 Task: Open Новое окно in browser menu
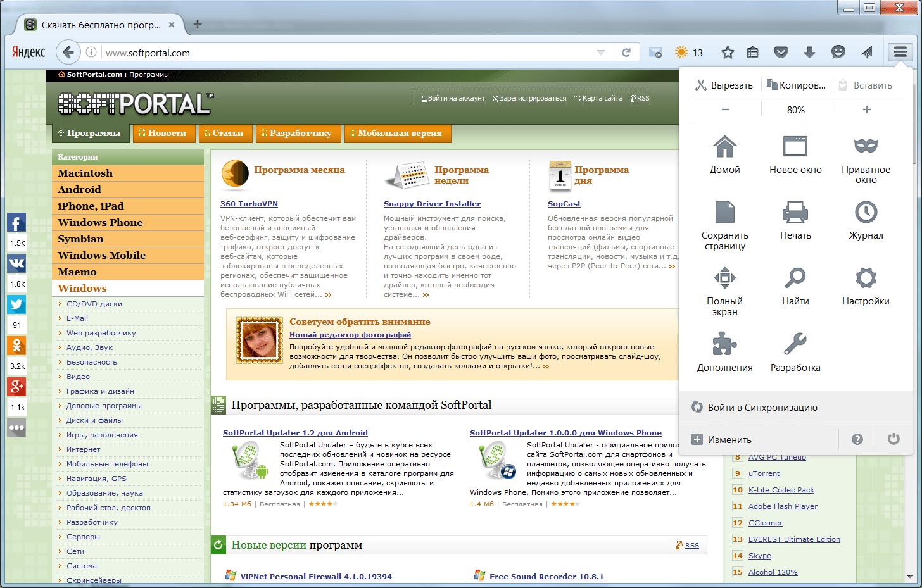(795, 154)
